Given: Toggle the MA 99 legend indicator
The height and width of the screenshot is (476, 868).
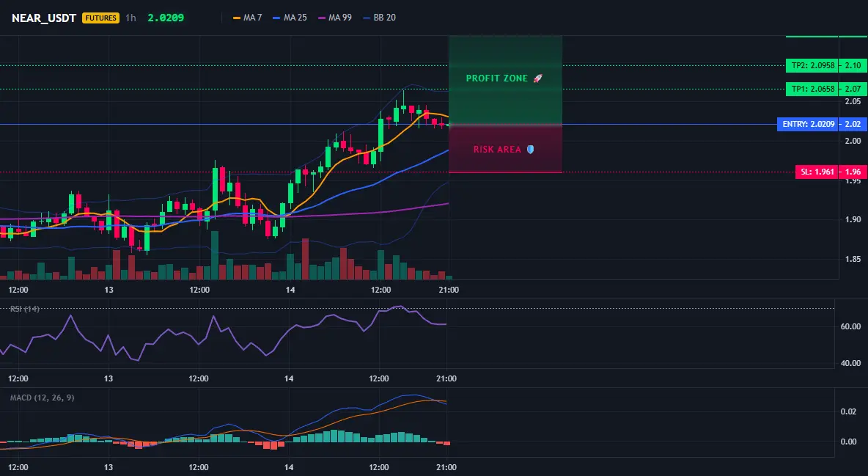Looking at the screenshot, I should [x=334, y=18].
